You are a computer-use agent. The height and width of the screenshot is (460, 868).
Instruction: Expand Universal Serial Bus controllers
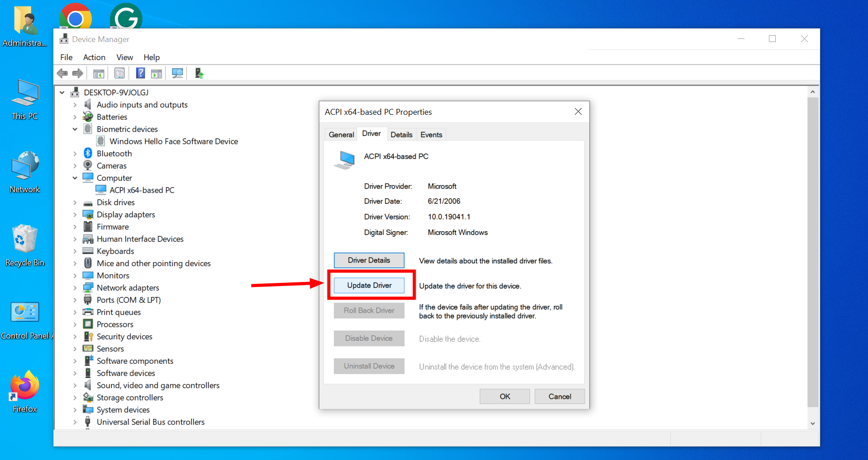point(75,422)
